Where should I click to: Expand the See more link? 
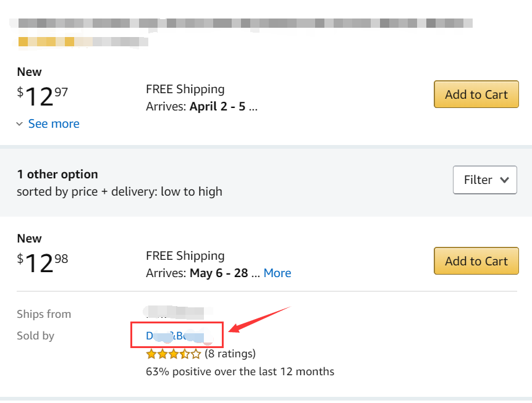(54, 123)
